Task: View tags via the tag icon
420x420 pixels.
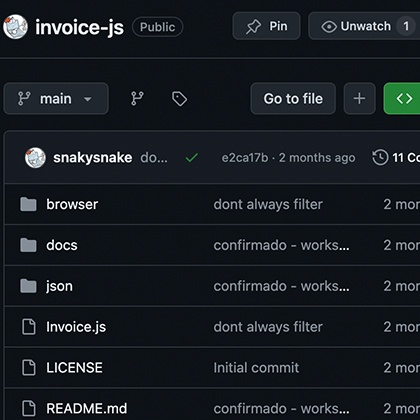Action: coord(179,99)
